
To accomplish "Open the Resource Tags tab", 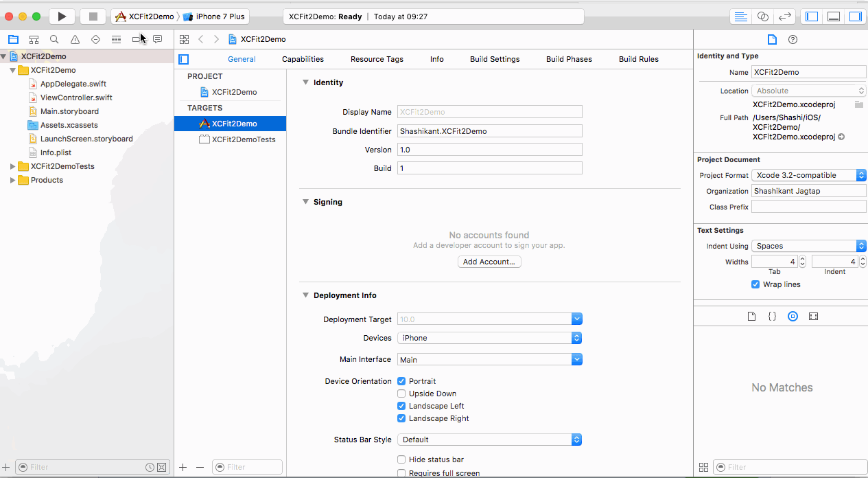I will tap(377, 59).
